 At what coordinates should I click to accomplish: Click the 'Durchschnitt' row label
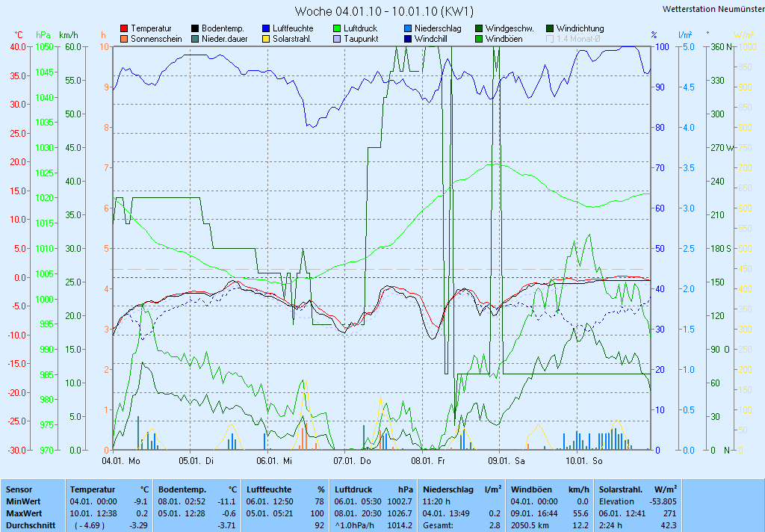point(30,526)
